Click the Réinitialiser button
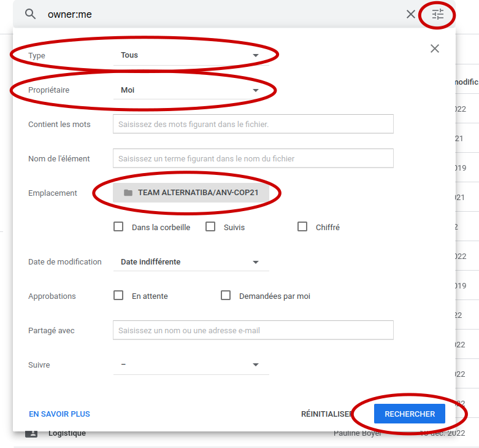Image resolution: width=479 pixels, height=448 pixels. coord(326,414)
